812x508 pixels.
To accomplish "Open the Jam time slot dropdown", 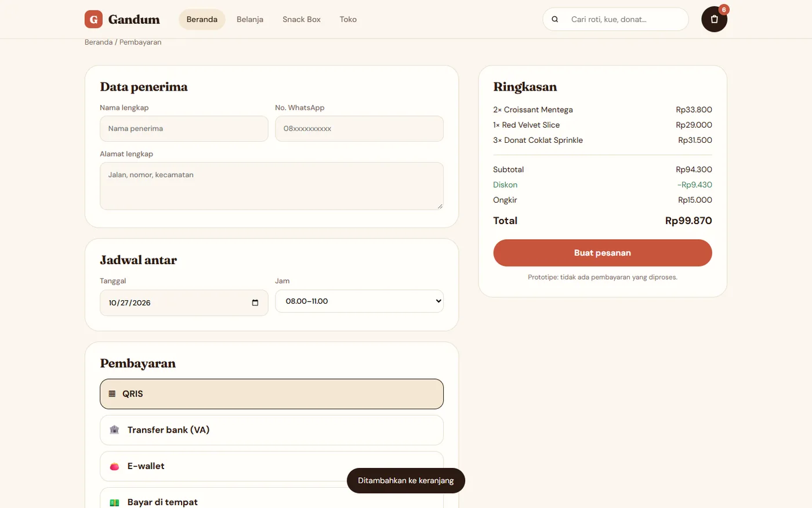I will [x=359, y=301].
